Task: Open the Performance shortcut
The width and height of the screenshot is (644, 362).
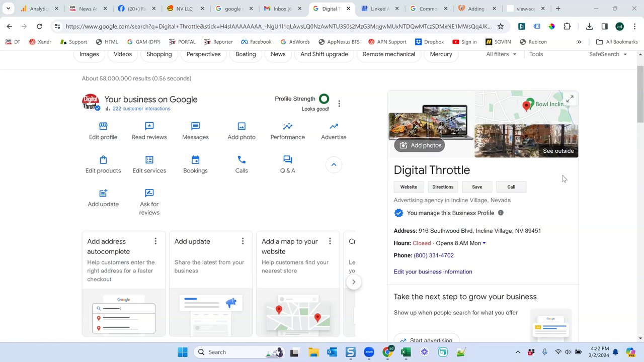Action: (288, 131)
